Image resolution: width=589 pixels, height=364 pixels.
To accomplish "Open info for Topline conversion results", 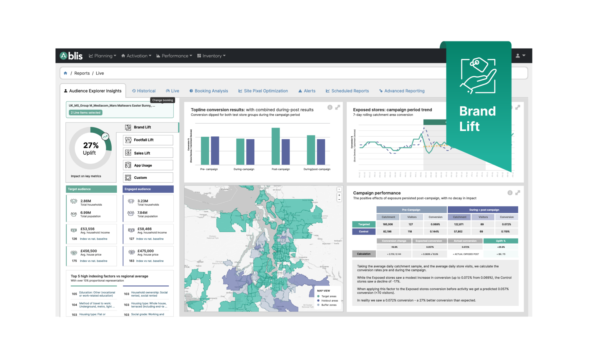I will (x=330, y=107).
